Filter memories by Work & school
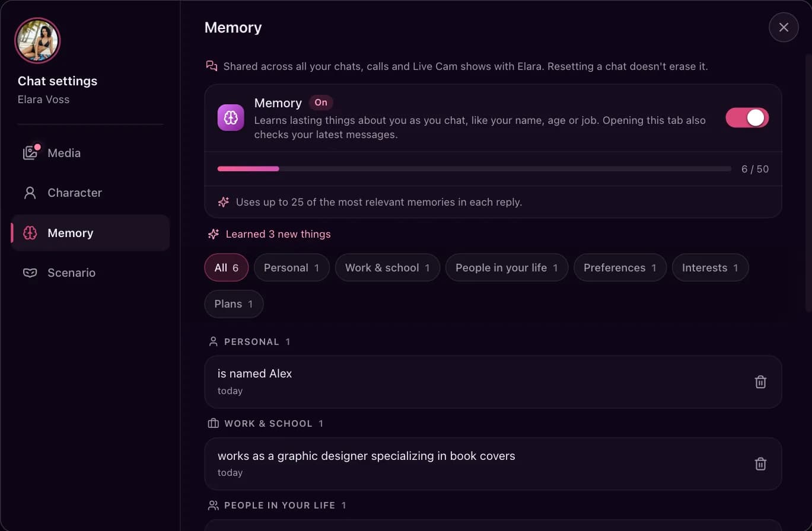Viewport: 812px width, 531px height. (x=387, y=268)
